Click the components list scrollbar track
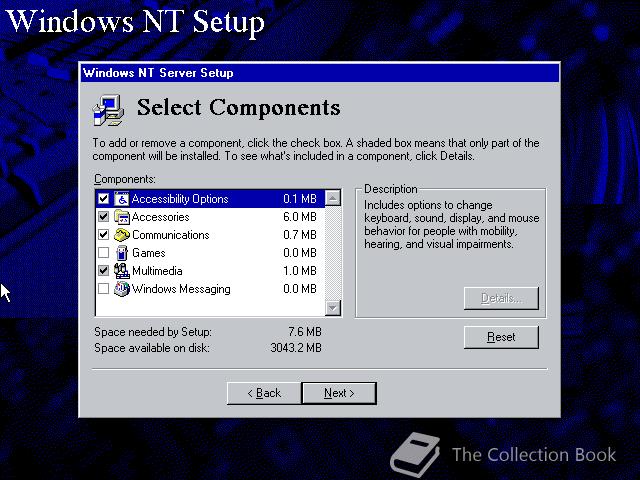Screen dimensions: 640x480 tap(333, 253)
